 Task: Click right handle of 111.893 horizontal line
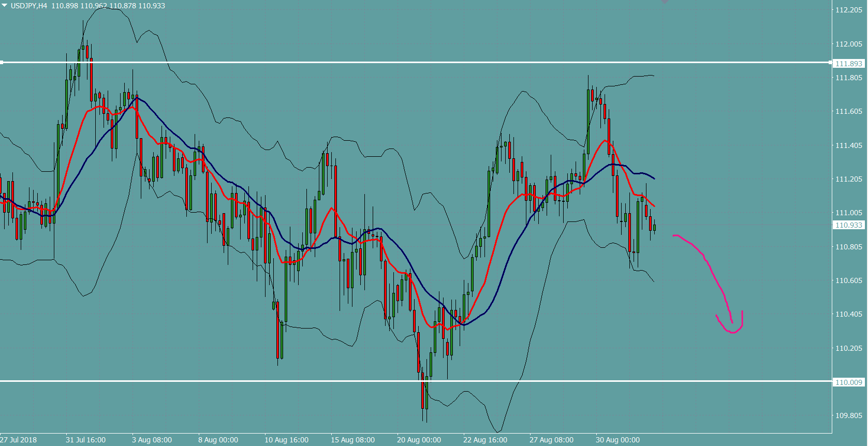point(830,63)
